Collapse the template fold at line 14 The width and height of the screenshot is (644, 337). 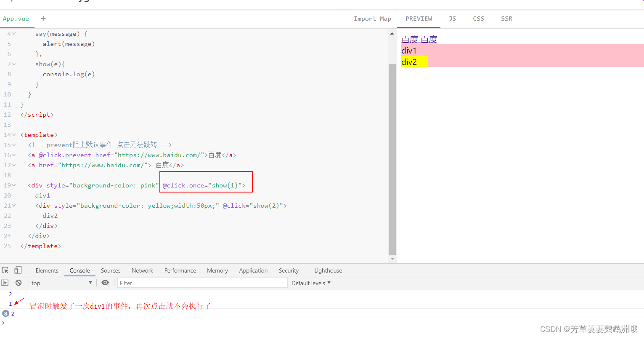[x=14, y=135]
